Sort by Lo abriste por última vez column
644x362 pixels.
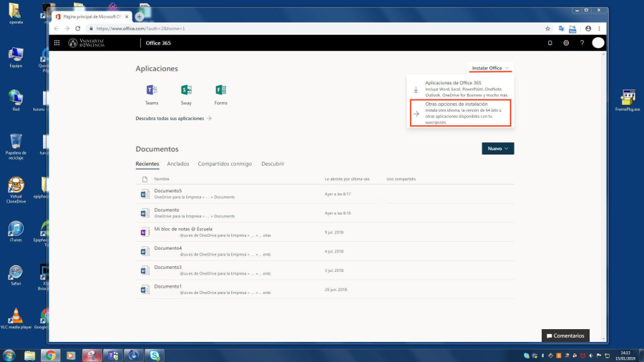click(x=347, y=179)
